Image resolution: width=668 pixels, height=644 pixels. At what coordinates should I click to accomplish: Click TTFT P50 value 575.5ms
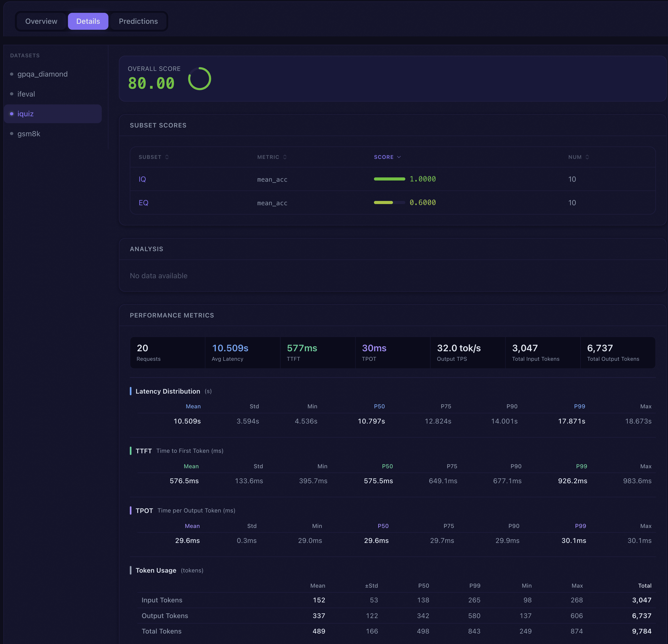click(378, 481)
